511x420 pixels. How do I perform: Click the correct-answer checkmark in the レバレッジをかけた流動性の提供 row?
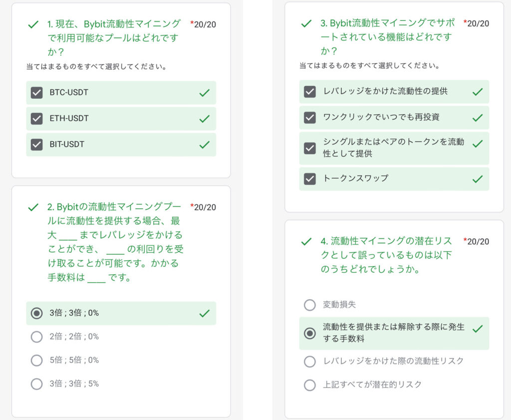478,92
